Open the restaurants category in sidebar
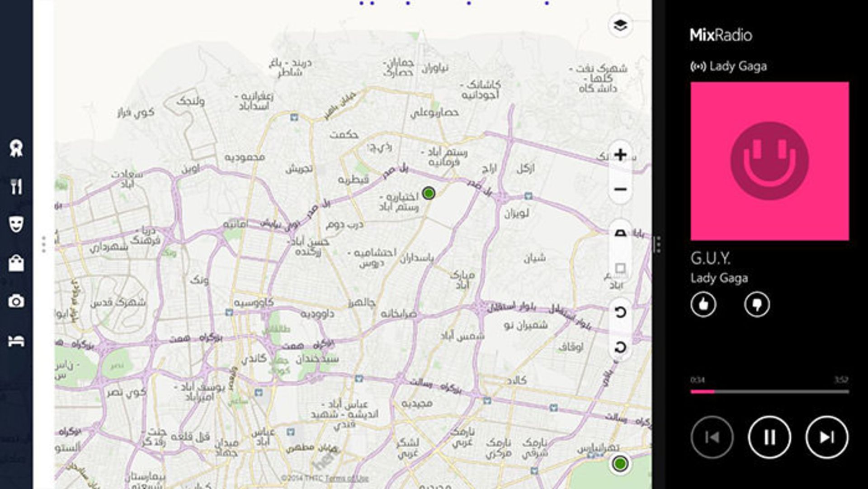The image size is (868, 489). click(x=16, y=186)
